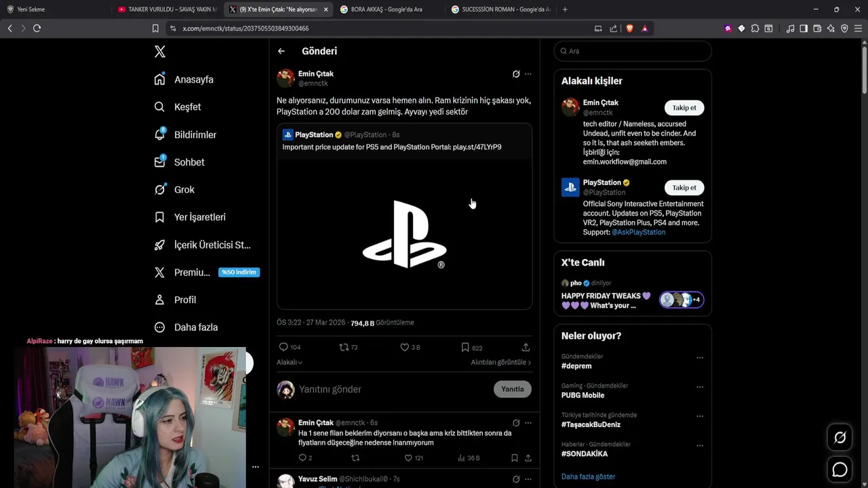Open Anasayfa home page
Image resolution: width=868 pixels, height=488 pixels.
click(x=184, y=79)
